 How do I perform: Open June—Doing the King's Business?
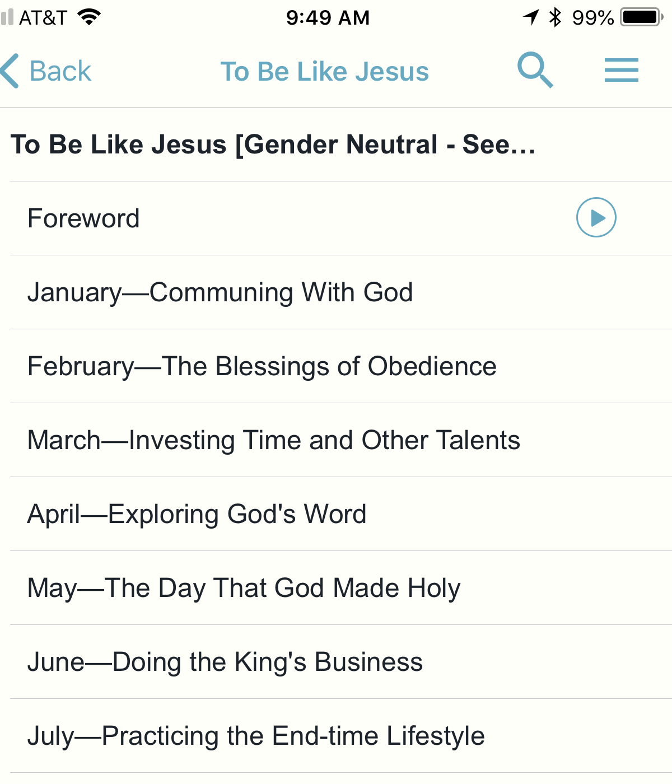click(341, 662)
